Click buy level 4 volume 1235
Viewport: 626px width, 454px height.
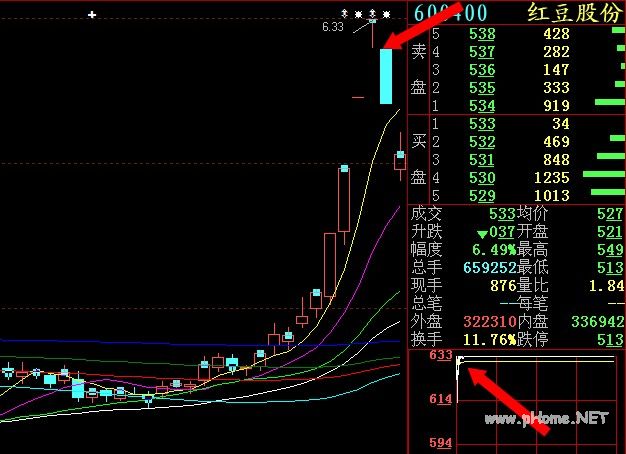(552, 178)
